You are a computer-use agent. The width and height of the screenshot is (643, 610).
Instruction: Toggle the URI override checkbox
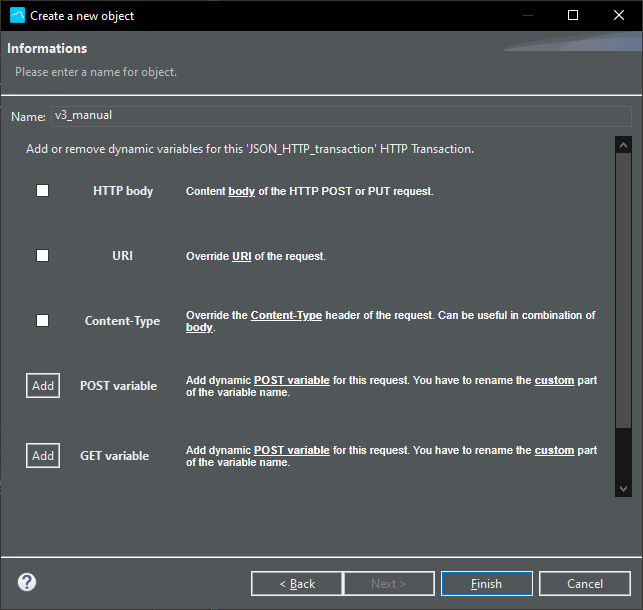(42, 255)
